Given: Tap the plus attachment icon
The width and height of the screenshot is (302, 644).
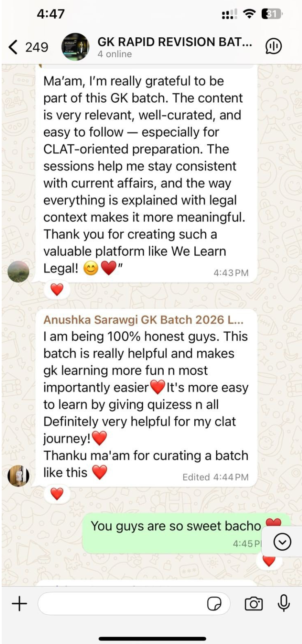Looking at the screenshot, I should coord(19,603).
